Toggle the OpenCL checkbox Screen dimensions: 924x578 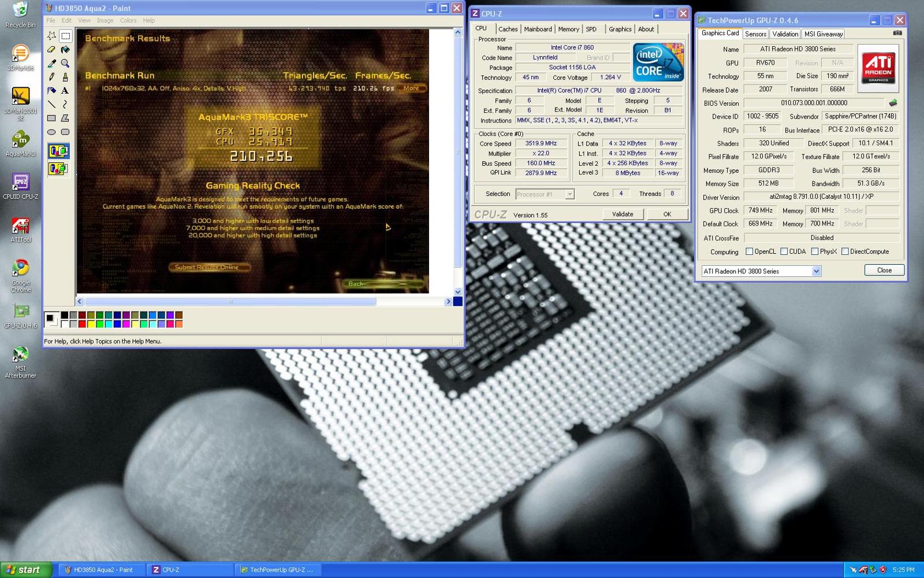[x=749, y=251]
